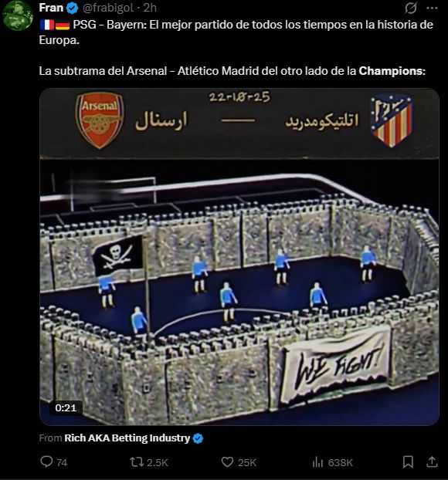Open the three-dot more options menu

click(432, 8)
